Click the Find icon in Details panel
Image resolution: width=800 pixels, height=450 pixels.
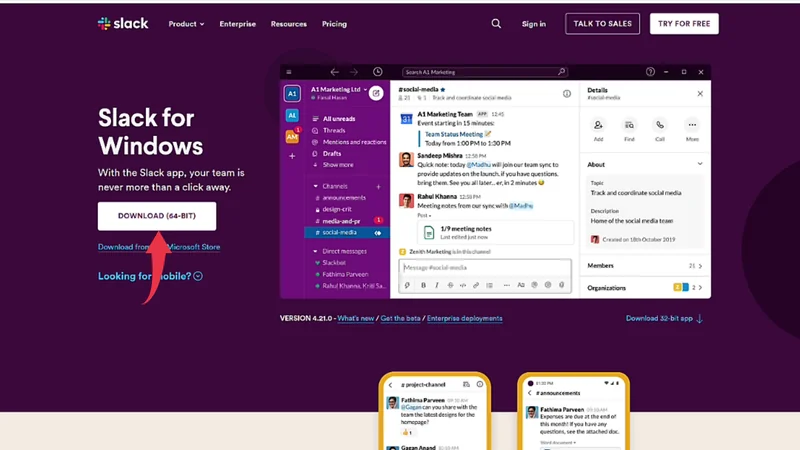tap(629, 126)
